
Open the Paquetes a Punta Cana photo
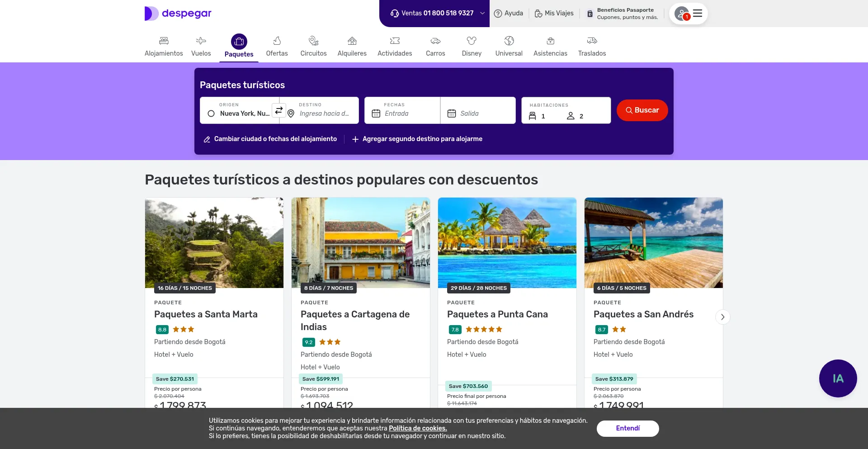coord(507,242)
